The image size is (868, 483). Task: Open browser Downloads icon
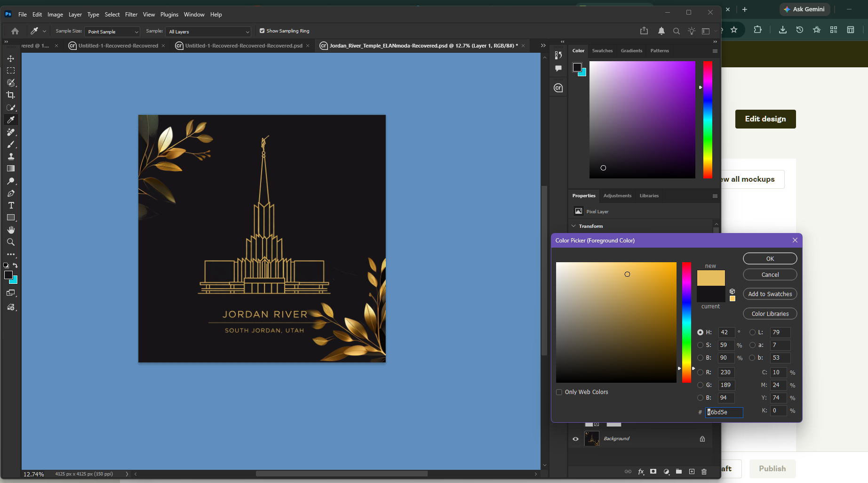point(783,30)
